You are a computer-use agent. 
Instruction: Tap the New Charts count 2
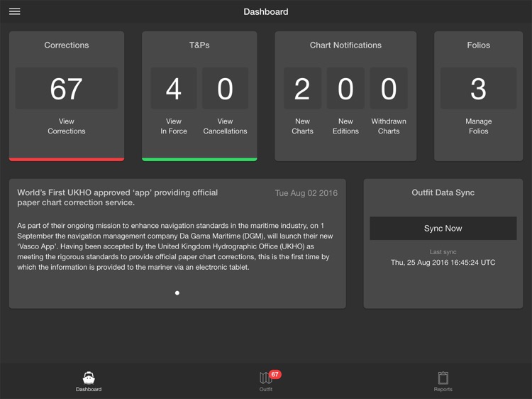coord(302,89)
